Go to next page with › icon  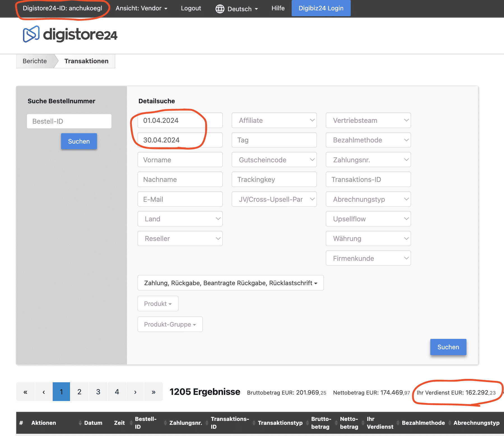135,392
